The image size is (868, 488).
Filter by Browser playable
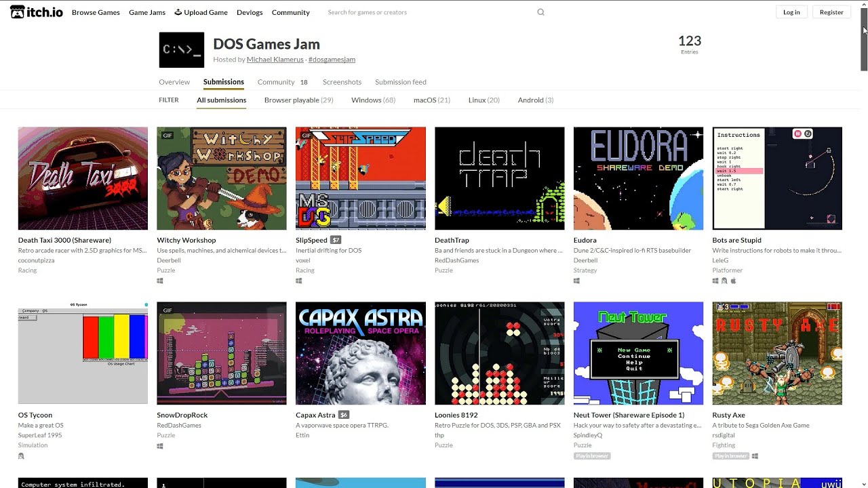point(298,100)
